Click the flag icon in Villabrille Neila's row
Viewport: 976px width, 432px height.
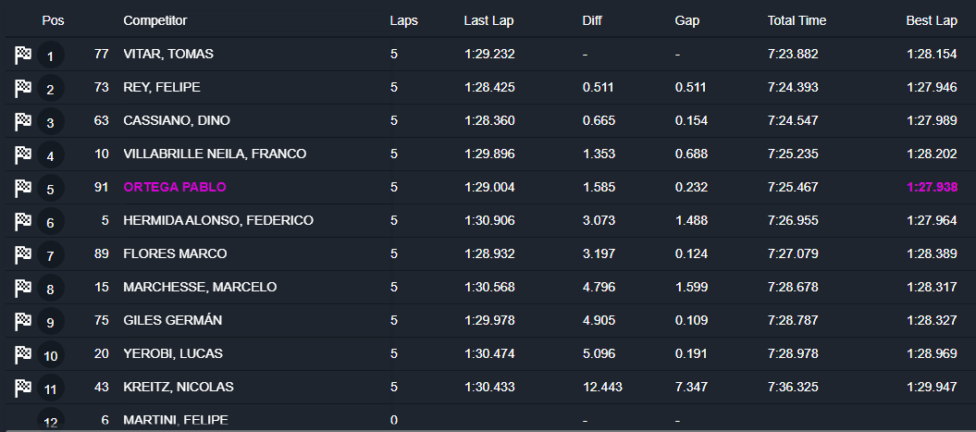pyautogui.click(x=23, y=155)
